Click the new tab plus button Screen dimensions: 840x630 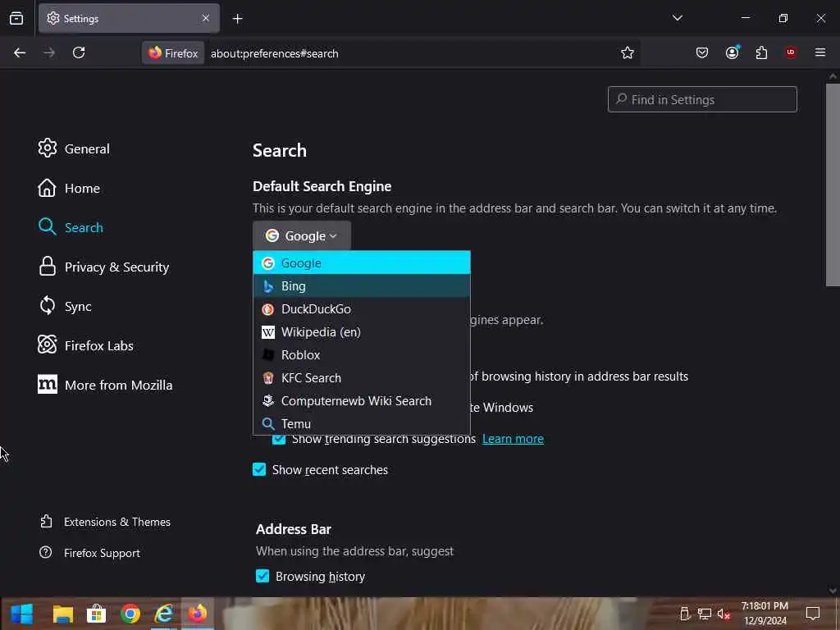point(237,19)
